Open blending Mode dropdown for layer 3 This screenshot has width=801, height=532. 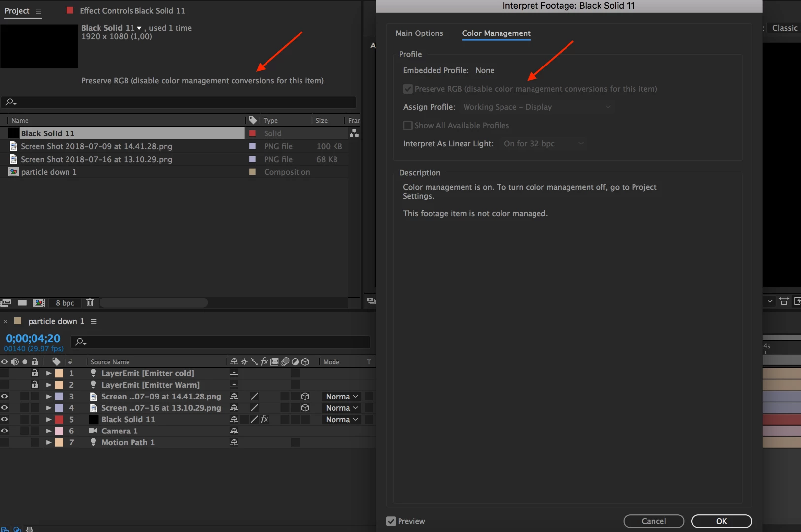tap(342, 397)
